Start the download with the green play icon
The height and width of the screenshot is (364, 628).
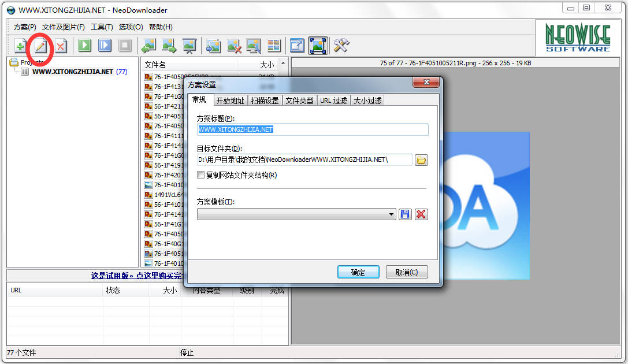(84, 46)
